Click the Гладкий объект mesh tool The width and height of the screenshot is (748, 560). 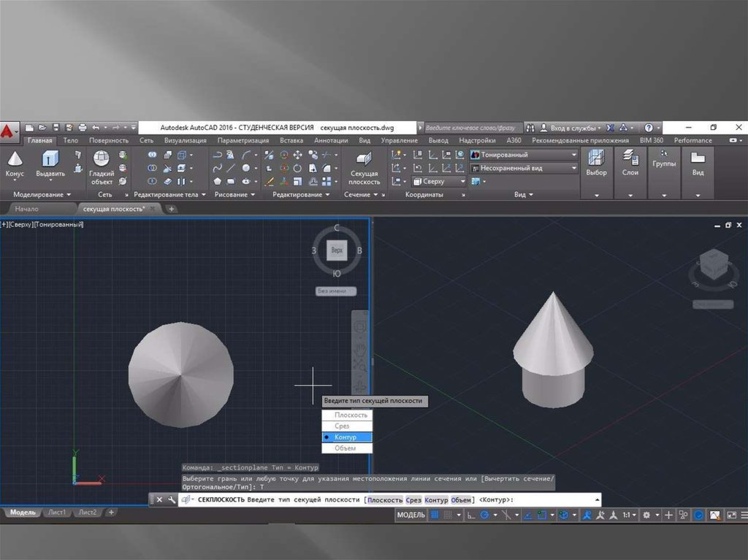tap(102, 166)
